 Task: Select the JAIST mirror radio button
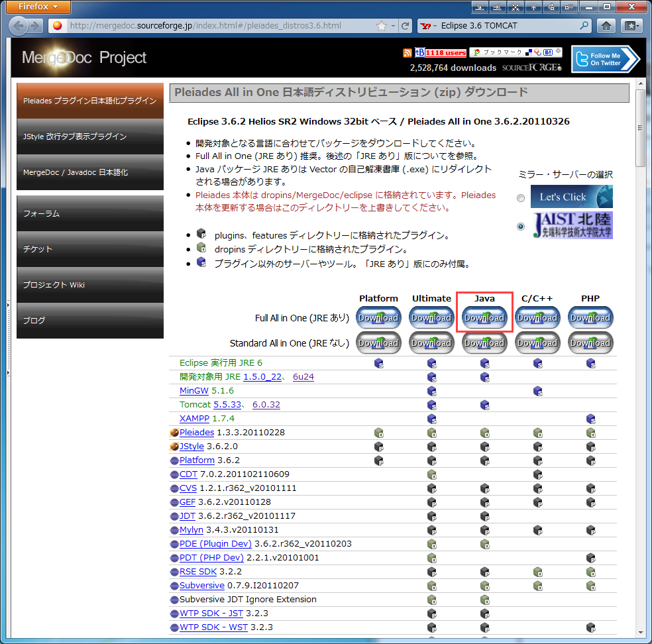pyautogui.click(x=521, y=227)
